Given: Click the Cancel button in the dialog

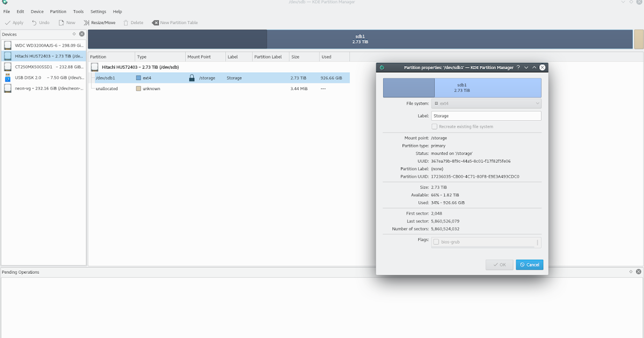Looking at the screenshot, I should (529, 264).
